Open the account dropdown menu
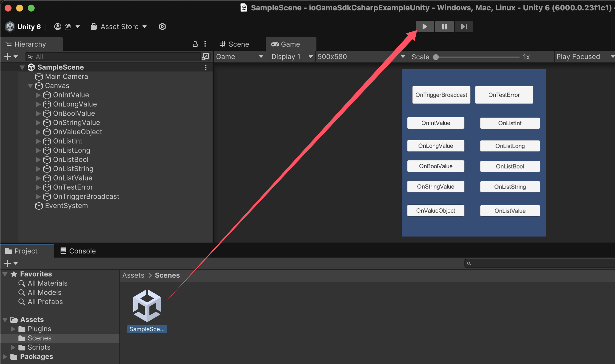Viewport: 615px width, 364px height. [67, 27]
